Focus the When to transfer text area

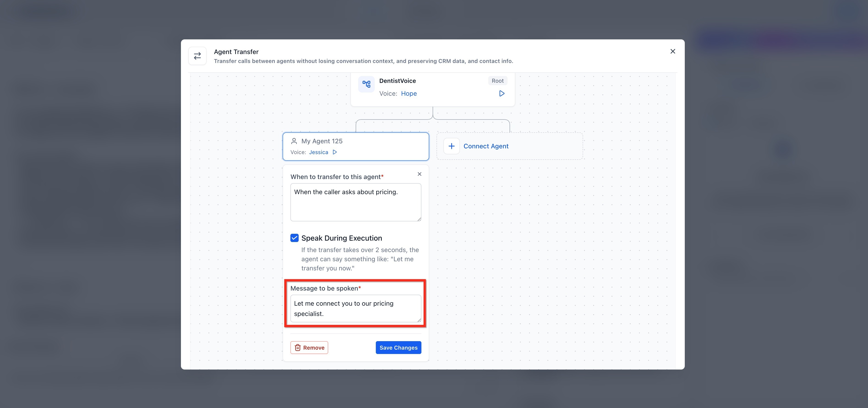click(355, 202)
